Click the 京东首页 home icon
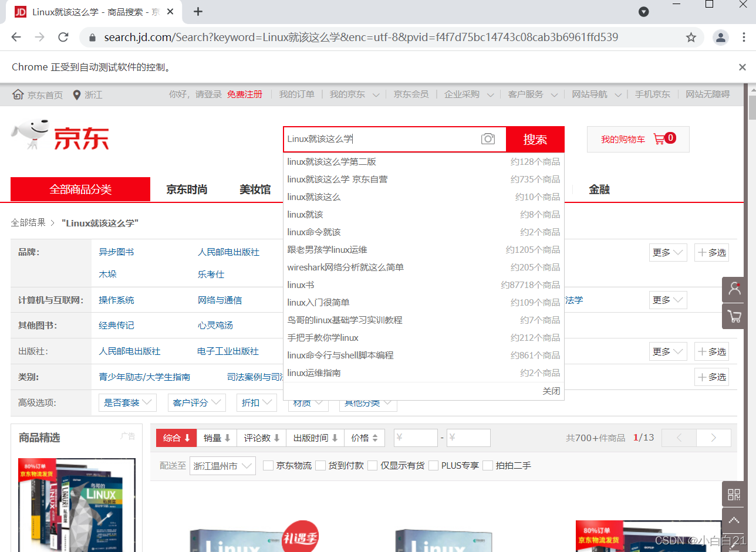This screenshot has width=756, height=552. 18,95
